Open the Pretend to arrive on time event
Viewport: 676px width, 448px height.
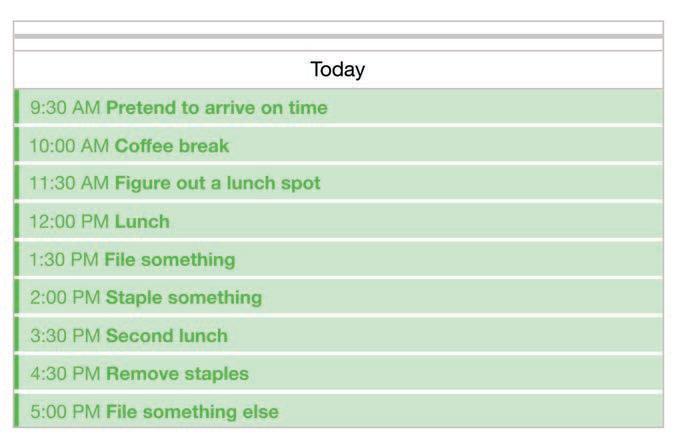pos(216,108)
